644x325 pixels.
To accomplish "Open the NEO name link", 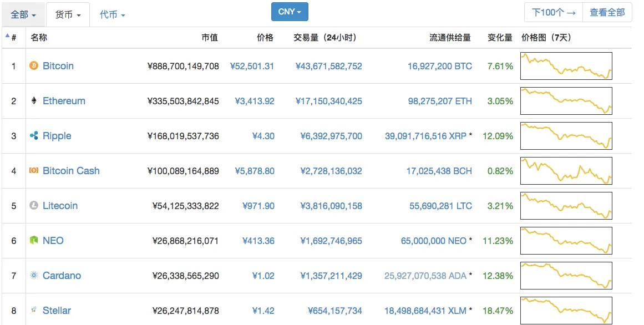I will click(x=53, y=240).
